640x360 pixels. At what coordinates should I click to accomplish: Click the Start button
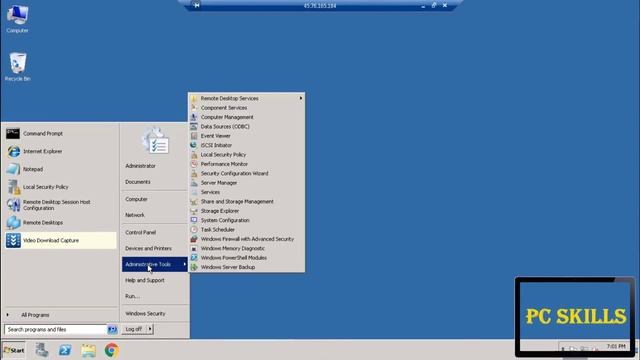pos(14,350)
